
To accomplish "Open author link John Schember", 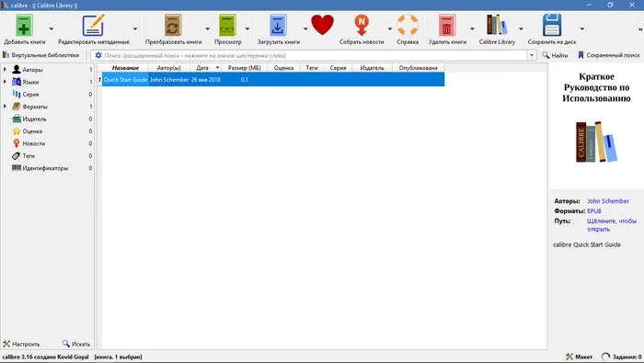I will (608, 201).
